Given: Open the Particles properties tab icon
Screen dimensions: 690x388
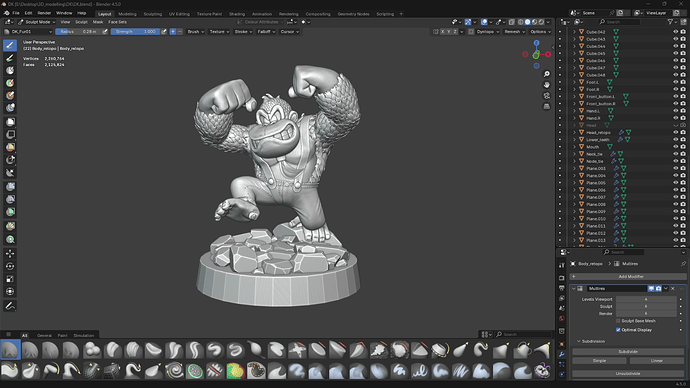Looking at the screenshot, I should pyautogui.click(x=562, y=365).
